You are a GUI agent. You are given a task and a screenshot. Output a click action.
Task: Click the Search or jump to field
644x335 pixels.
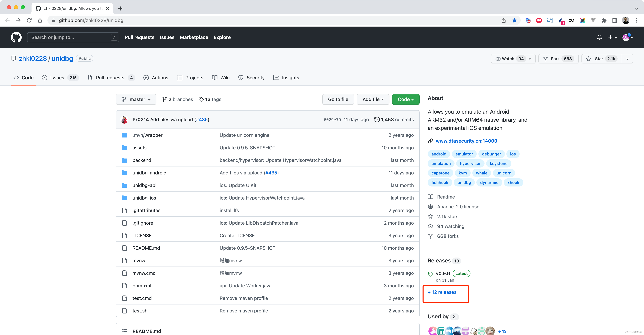point(73,37)
